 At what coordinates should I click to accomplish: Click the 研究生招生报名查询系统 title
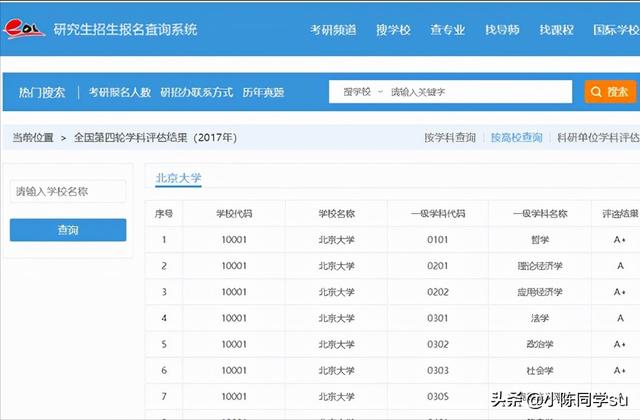coord(125,29)
